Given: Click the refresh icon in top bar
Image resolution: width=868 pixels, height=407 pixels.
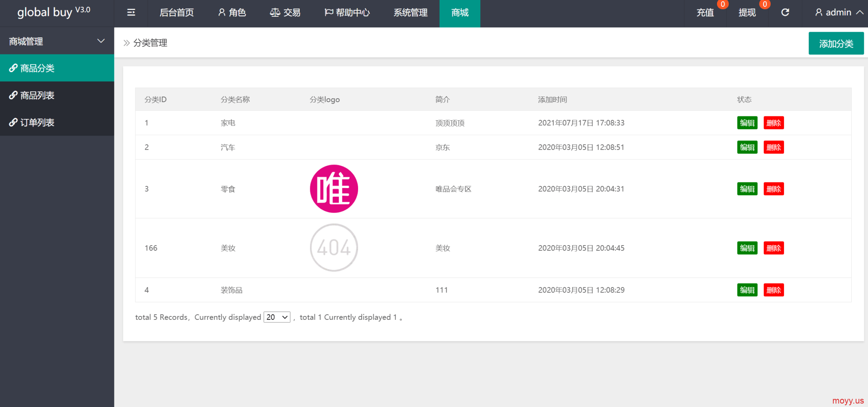Looking at the screenshot, I should (x=785, y=13).
